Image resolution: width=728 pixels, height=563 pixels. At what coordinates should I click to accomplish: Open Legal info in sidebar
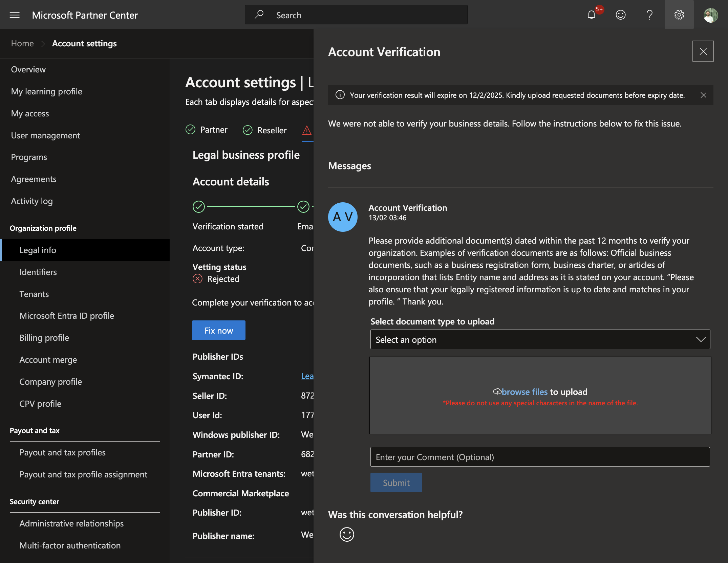(85, 250)
